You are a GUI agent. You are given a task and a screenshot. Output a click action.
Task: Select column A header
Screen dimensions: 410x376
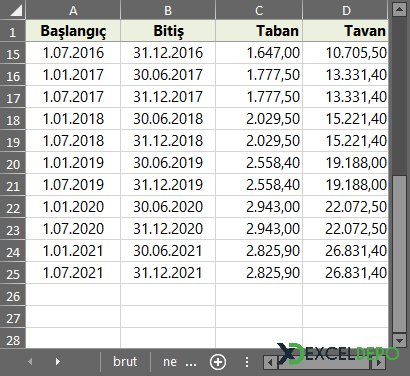[73, 10]
